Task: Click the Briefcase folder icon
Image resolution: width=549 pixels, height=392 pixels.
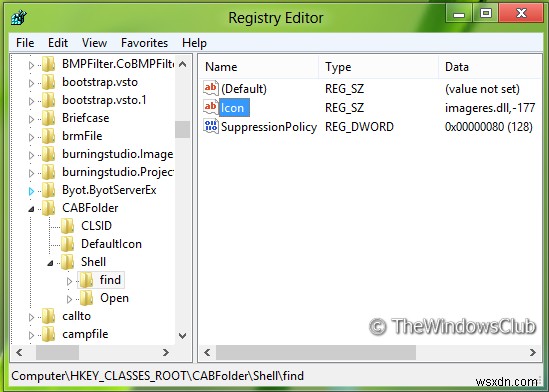Action: coord(48,118)
